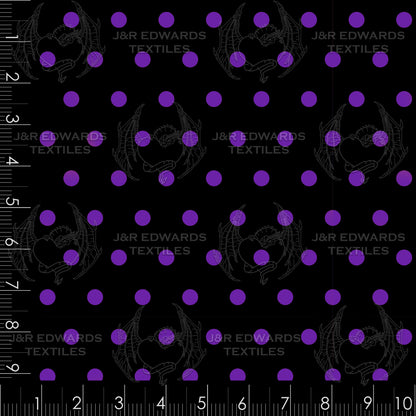Click the number 2 on the vertical ruler
The width and height of the screenshot is (416, 416).
[x=12, y=77]
